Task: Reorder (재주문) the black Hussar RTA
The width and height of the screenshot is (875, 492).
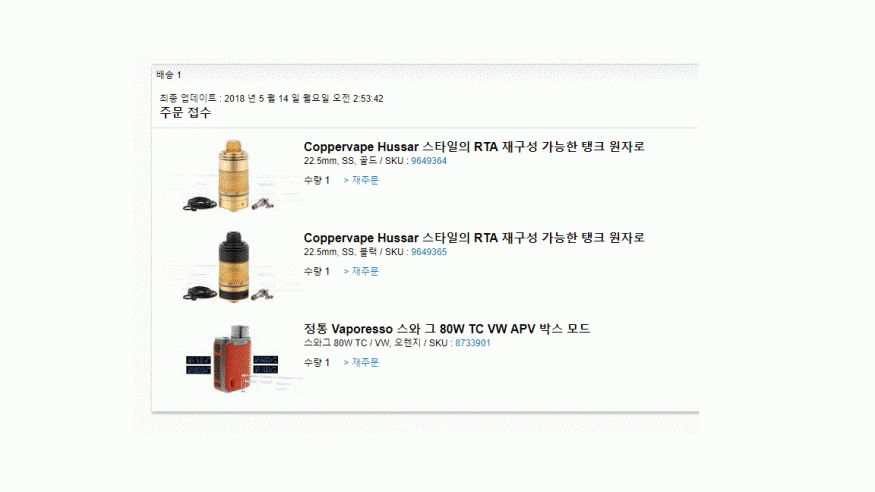Action: point(361,271)
